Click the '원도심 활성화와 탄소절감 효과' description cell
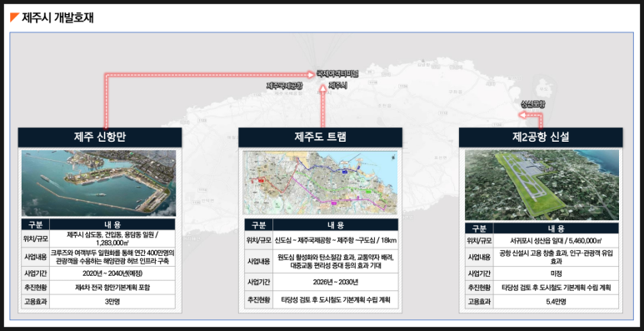Image resolution: width=644 pixels, height=331 pixels. (x=335, y=262)
